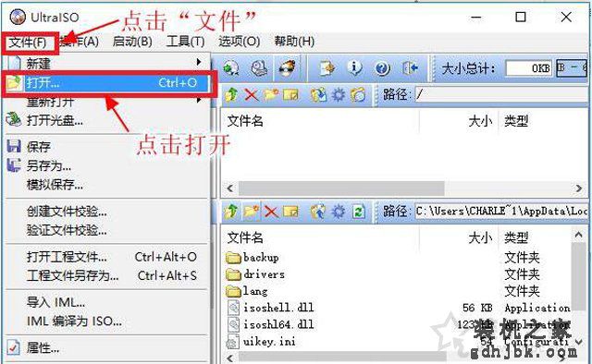Open help via the question mark icon
592x364 pixels.
click(x=382, y=68)
